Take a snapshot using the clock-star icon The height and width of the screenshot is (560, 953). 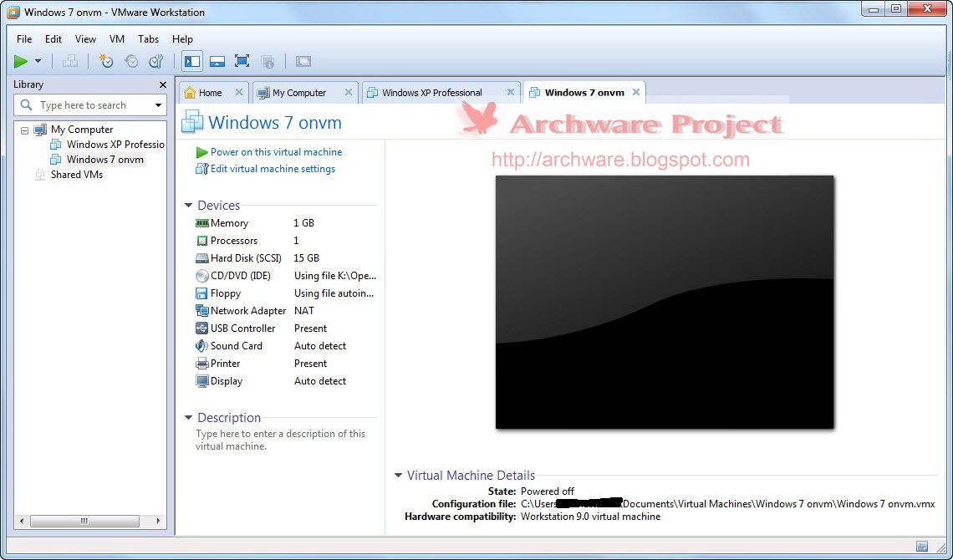coord(106,61)
